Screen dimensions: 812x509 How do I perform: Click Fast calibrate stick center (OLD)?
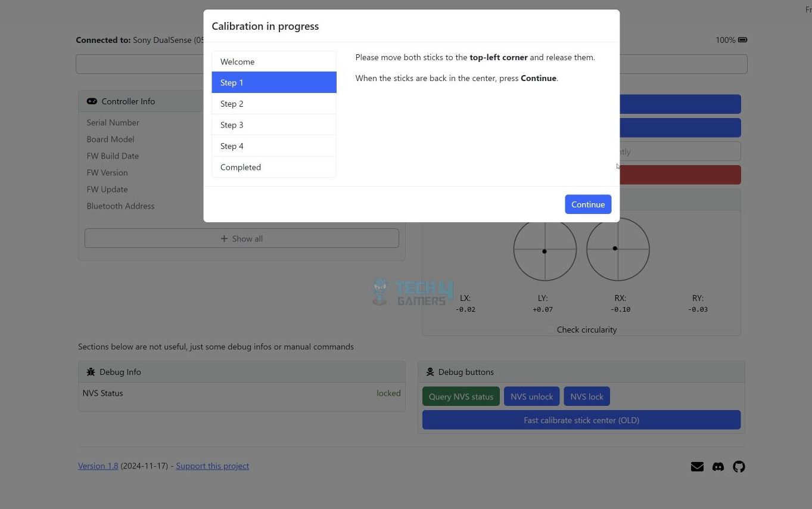coord(581,420)
